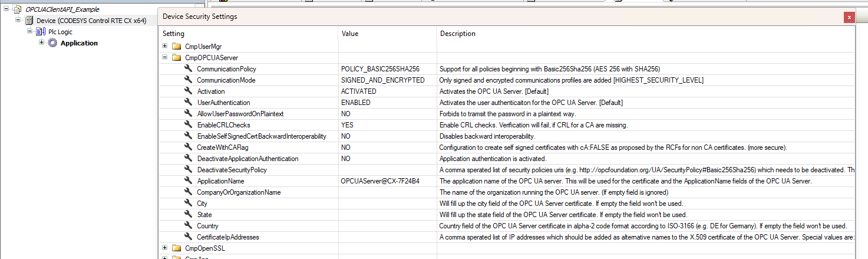Click the wrench icon beside CommunicationPolicy
This screenshot has height=259, width=868.
pos(189,69)
